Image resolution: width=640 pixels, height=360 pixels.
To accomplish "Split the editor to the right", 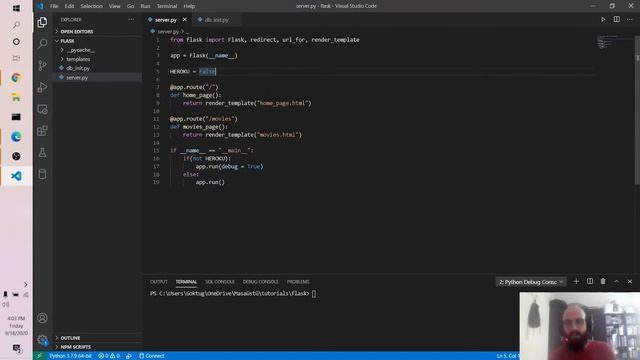I will pos(616,20).
